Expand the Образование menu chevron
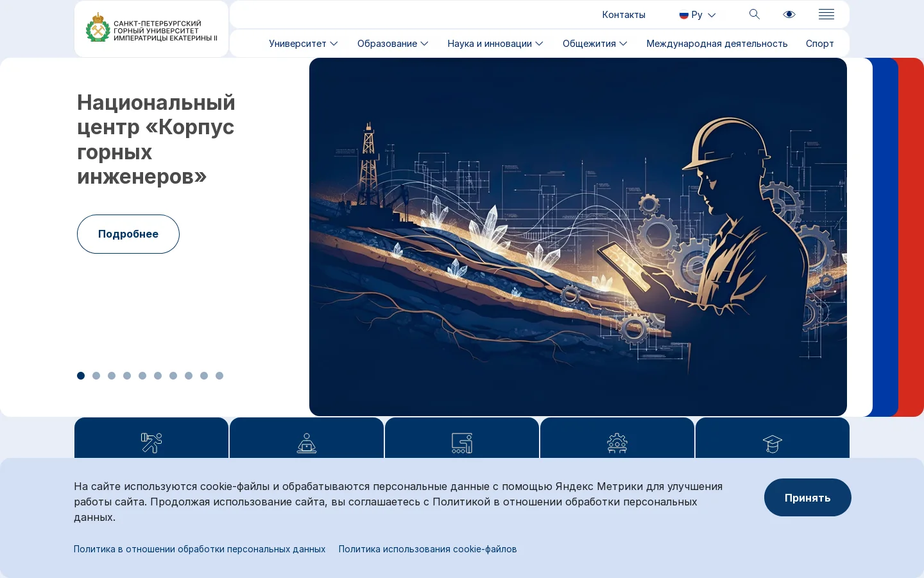This screenshot has height=578, width=924. coord(424,44)
